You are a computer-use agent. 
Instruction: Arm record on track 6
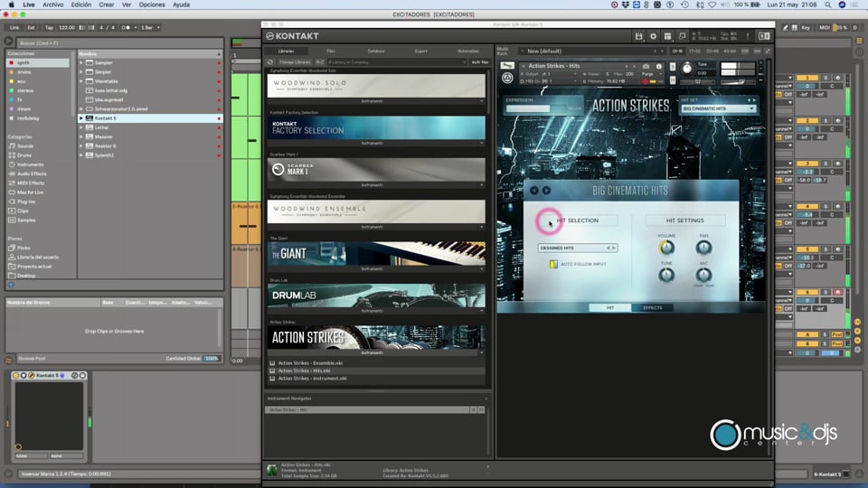point(837,292)
